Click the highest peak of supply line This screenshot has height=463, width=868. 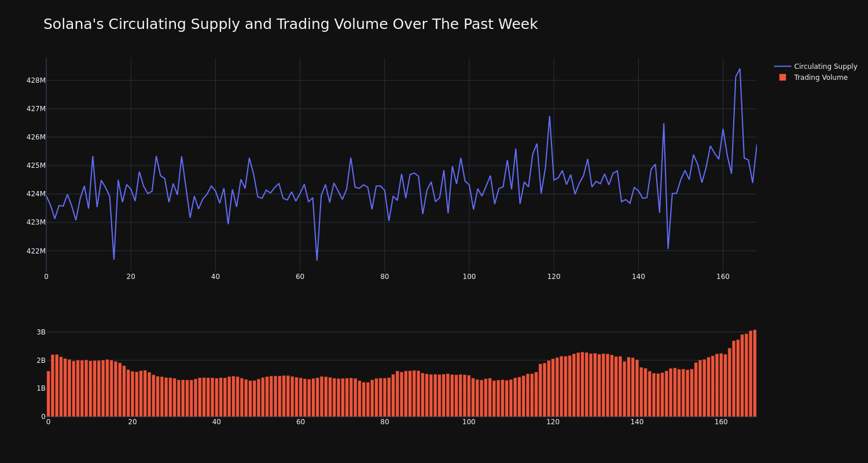740,69
